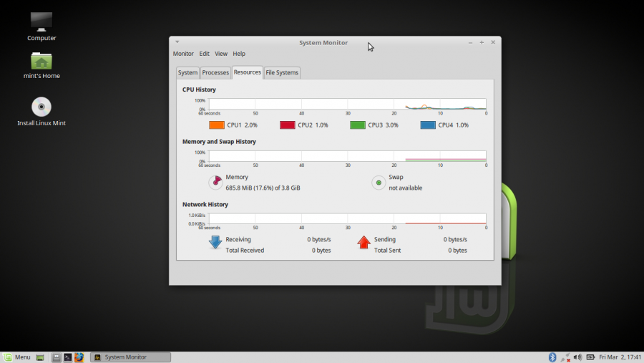Click the Network History heading
This screenshot has width=644, height=363.
(x=205, y=204)
